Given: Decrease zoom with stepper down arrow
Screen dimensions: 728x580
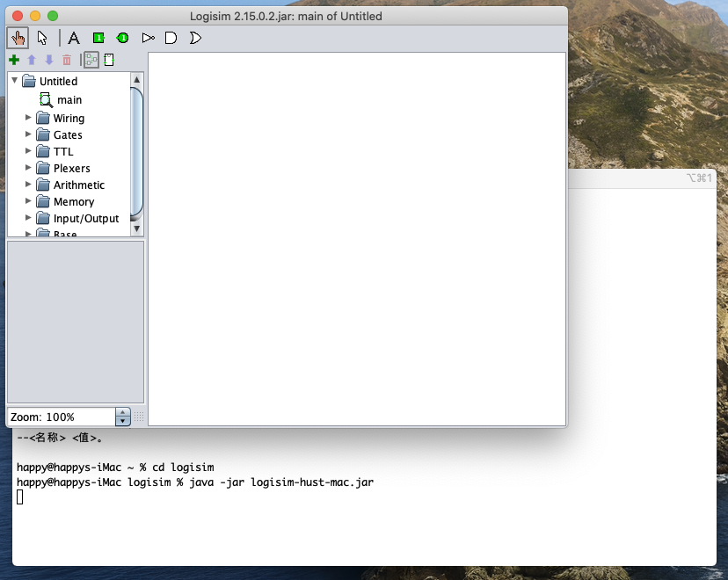Looking at the screenshot, I should [122, 421].
